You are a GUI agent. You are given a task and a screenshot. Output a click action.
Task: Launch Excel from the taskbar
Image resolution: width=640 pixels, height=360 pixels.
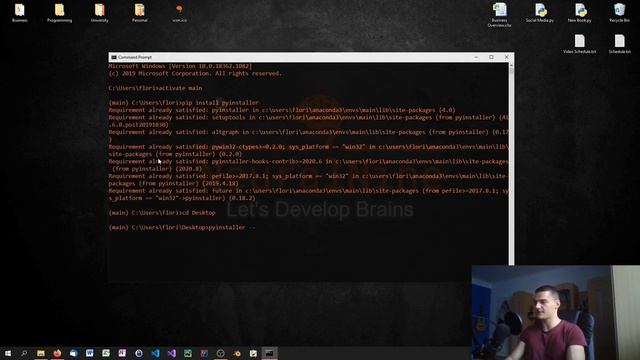click(106, 353)
